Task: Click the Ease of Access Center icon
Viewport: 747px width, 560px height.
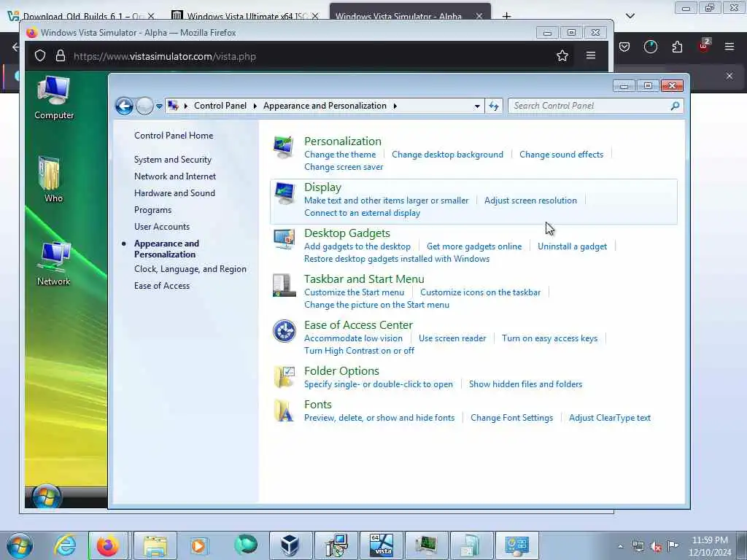Action: click(285, 331)
